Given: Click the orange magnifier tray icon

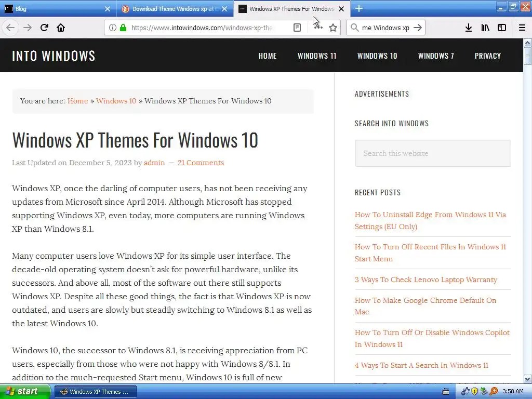Looking at the screenshot, I should pos(494,392).
